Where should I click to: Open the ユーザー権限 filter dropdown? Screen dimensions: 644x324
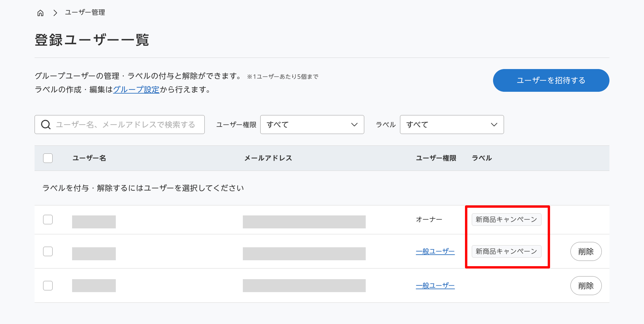point(312,125)
